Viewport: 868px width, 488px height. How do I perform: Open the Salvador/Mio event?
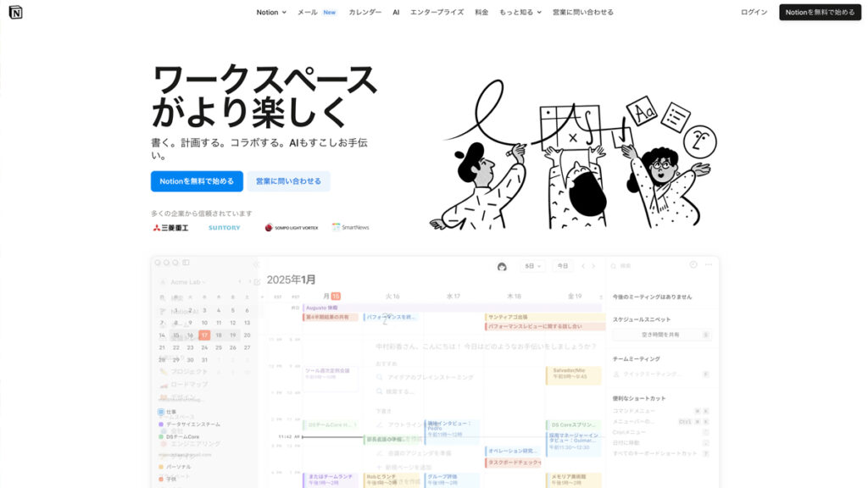573,374
